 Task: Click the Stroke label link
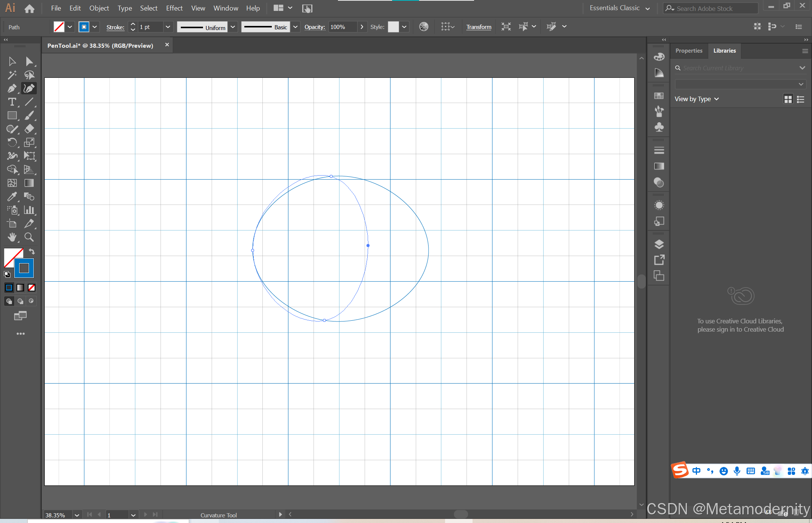point(115,27)
